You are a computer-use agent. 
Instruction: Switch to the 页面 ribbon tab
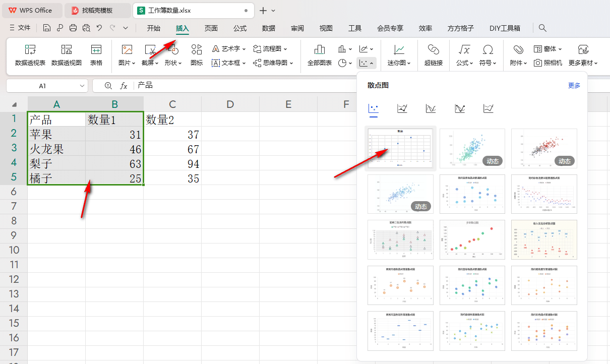pos(211,28)
